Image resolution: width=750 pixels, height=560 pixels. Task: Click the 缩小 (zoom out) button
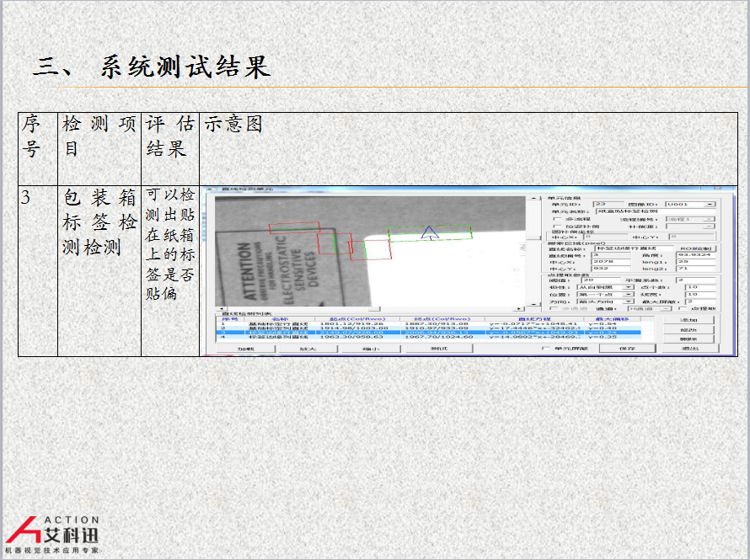371,349
